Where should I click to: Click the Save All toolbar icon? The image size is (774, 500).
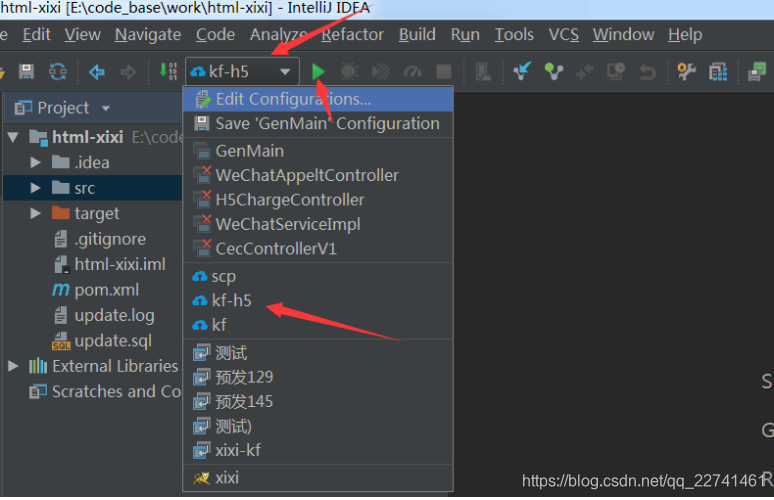tap(26, 72)
